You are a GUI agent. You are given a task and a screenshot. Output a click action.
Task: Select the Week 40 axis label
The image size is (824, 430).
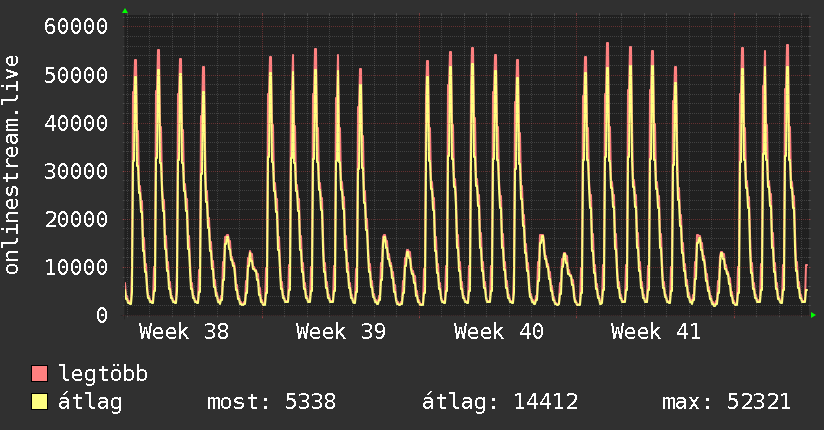[x=498, y=332]
